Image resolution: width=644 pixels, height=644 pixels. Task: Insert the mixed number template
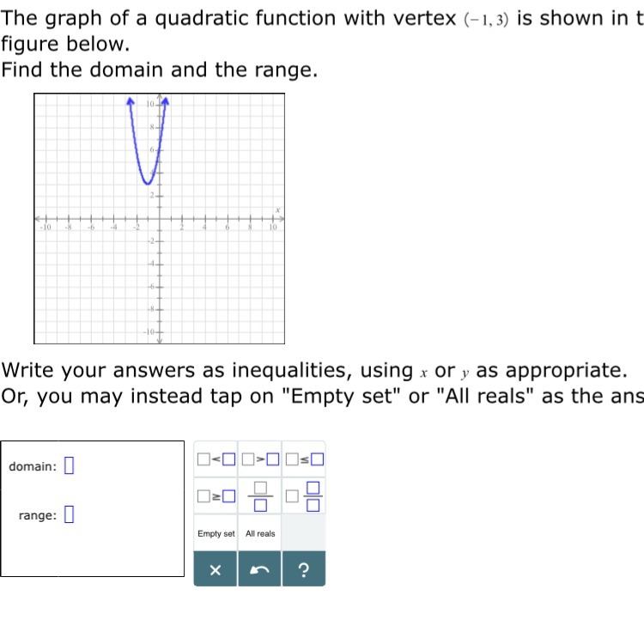point(305,496)
